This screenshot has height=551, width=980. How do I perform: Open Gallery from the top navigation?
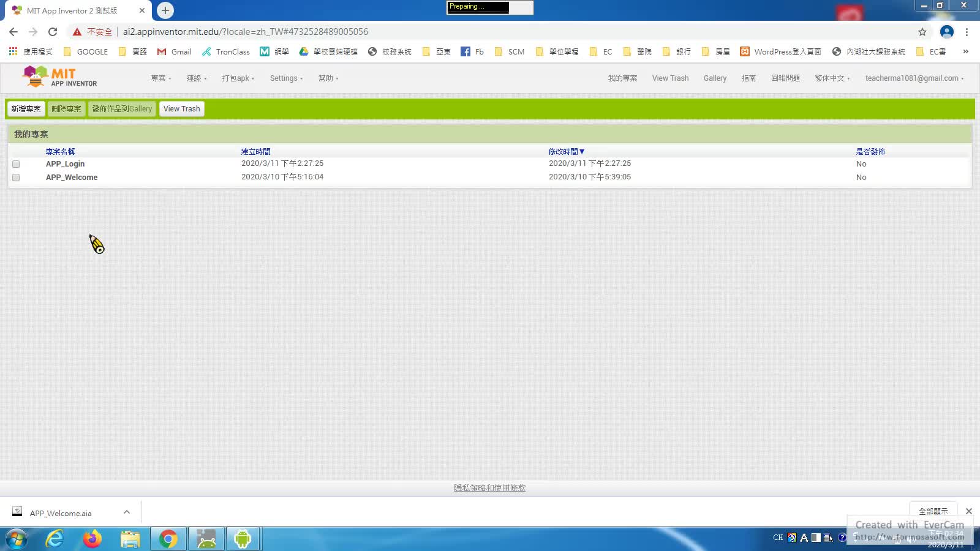(715, 78)
